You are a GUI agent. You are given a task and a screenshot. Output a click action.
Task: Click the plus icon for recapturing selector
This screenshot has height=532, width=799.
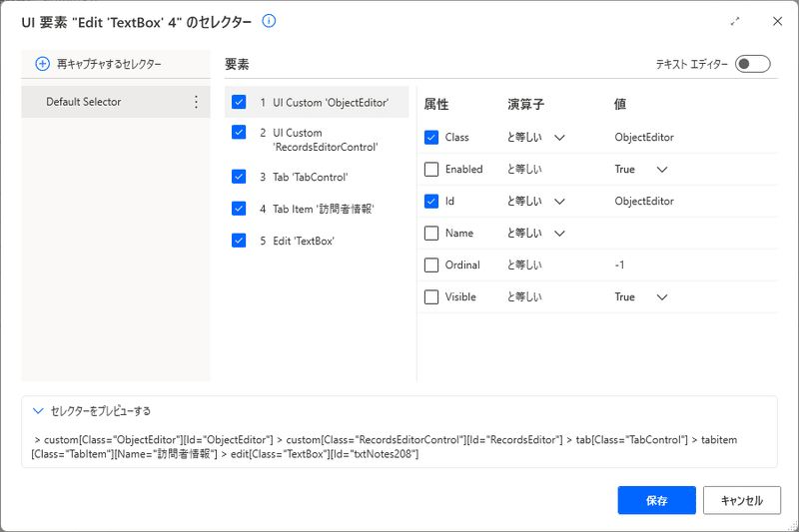[42, 64]
